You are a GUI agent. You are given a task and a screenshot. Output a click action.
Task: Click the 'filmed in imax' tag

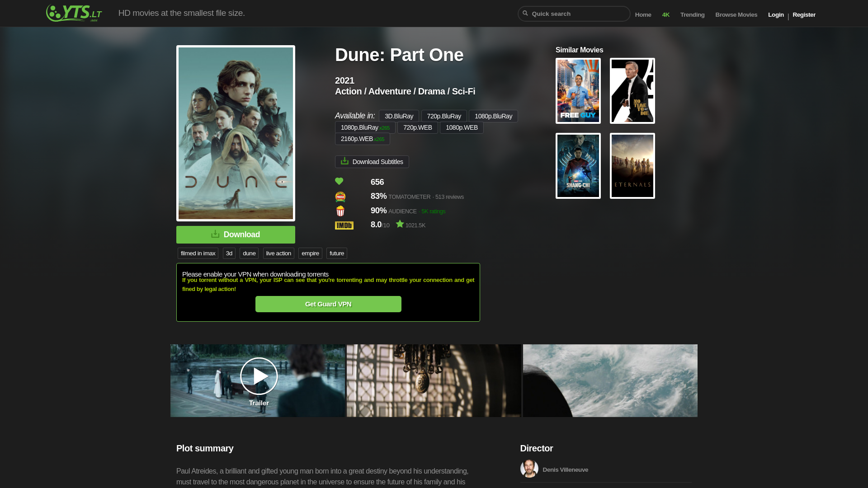click(198, 253)
